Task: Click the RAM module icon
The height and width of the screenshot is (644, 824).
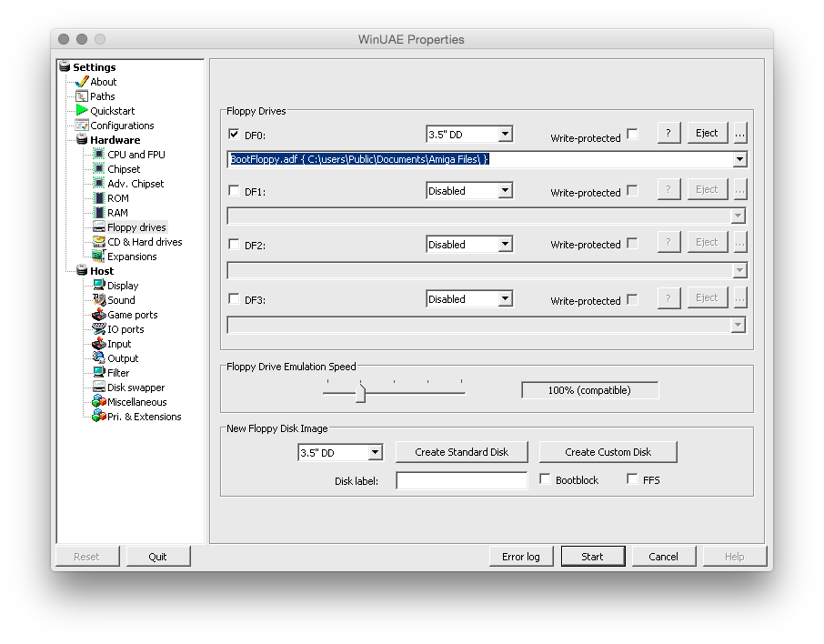Action: [x=98, y=212]
